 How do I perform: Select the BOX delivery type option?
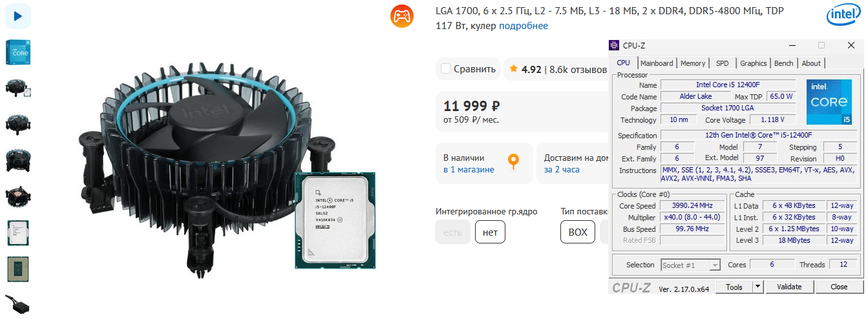[578, 232]
